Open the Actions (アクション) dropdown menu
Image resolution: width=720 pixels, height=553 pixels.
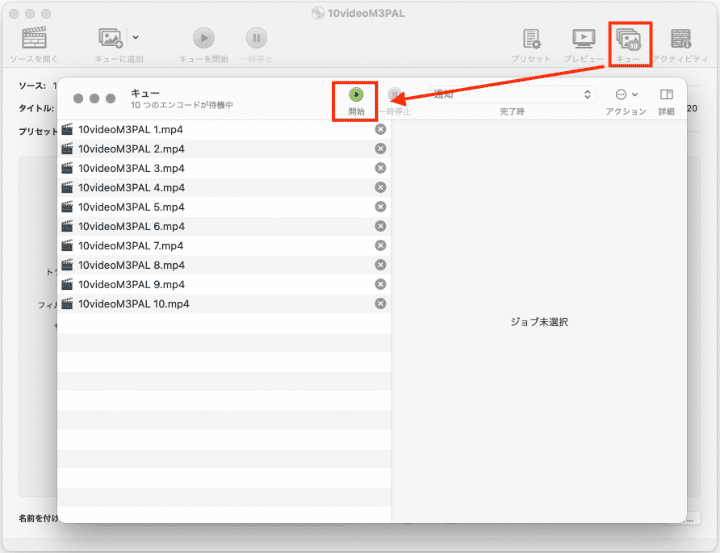[x=626, y=95]
